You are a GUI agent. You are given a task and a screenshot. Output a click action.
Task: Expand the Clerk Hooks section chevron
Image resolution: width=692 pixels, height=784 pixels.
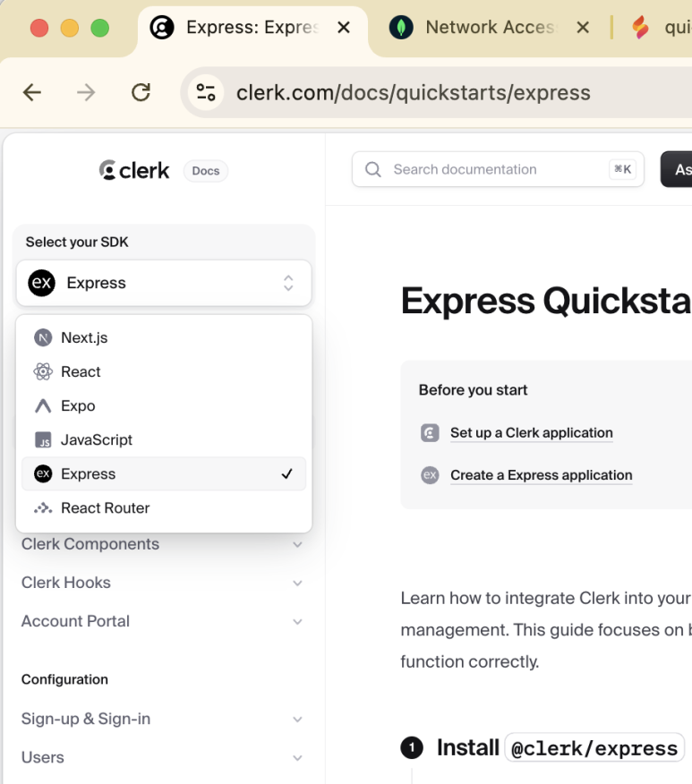[297, 583]
